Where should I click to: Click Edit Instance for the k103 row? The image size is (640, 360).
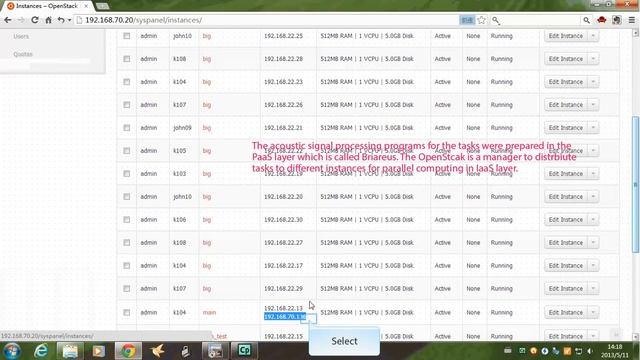(566, 173)
